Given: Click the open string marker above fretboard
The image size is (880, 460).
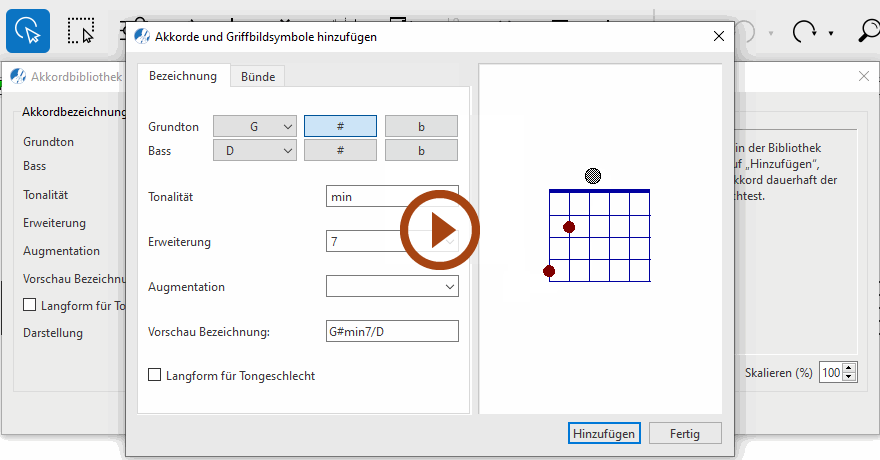Looking at the screenshot, I should click(x=593, y=176).
